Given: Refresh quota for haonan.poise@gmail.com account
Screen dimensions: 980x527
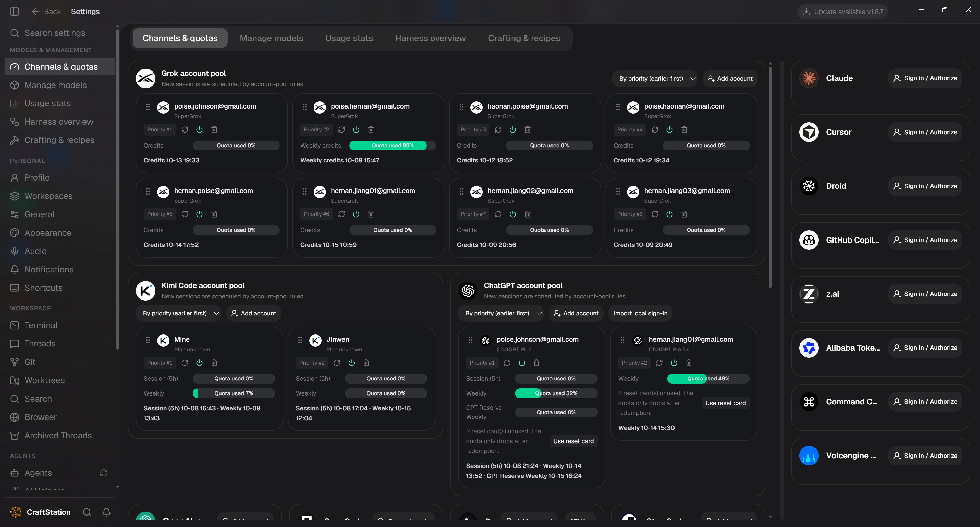Looking at the screenshot, I should [498, 130].
